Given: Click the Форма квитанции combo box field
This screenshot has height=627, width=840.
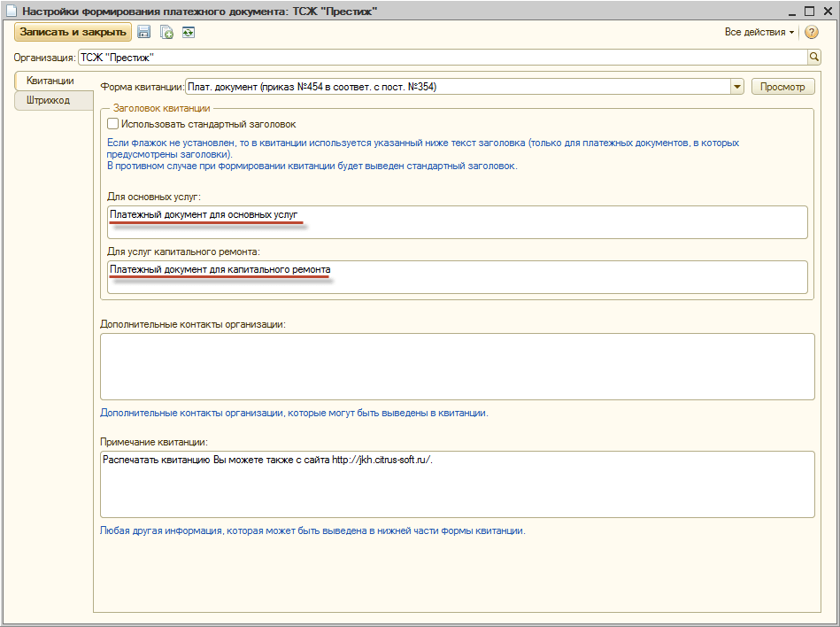Looking at the screenshot, I should tap(458, 86).
